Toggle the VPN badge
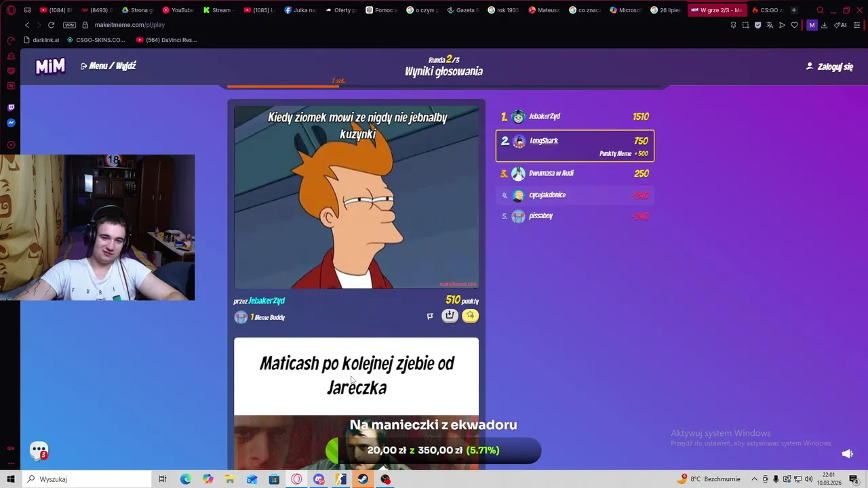Screen dimensions: 868x488 pos(69,25)
